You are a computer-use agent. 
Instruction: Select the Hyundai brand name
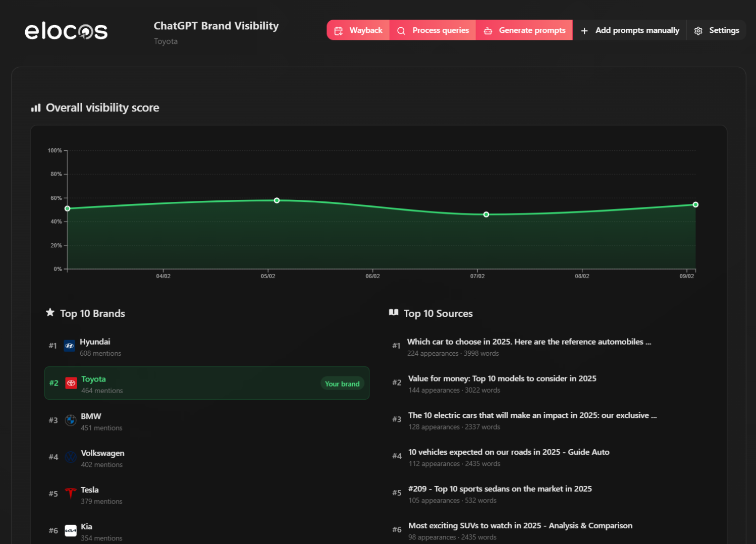tap(95, 342)
